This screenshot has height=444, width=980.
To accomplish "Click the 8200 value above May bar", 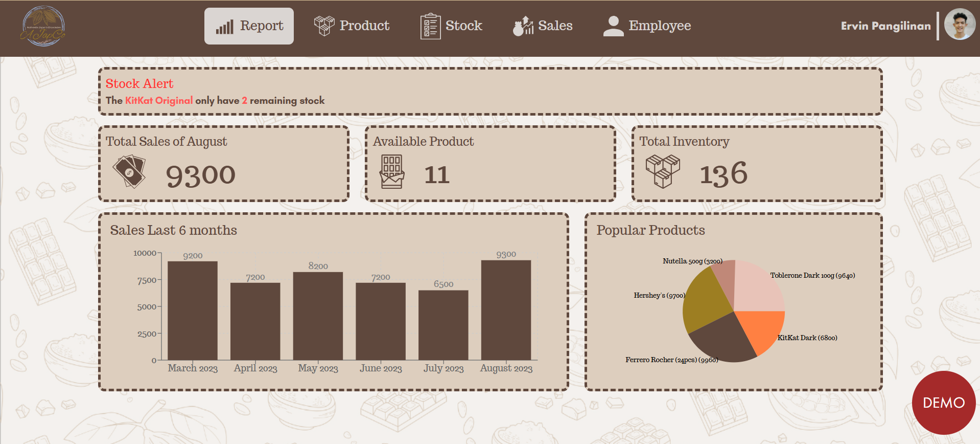I will coord(318,266).
